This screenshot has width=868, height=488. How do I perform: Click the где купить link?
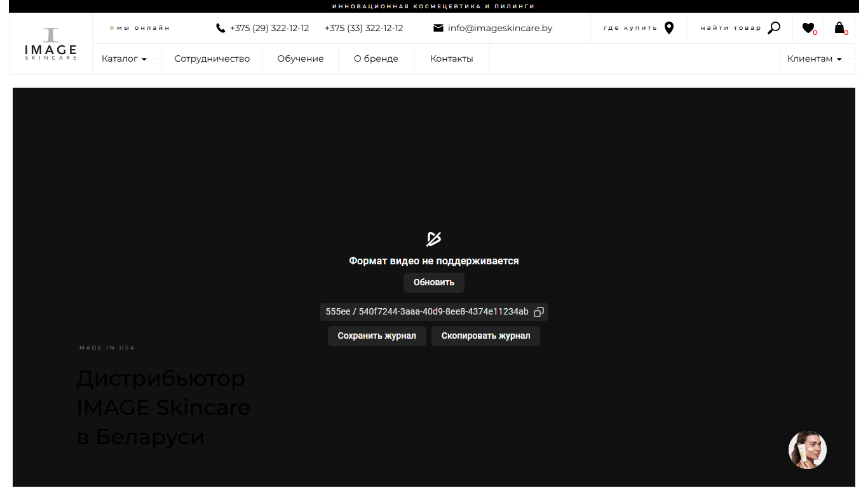tap(630, 28)
